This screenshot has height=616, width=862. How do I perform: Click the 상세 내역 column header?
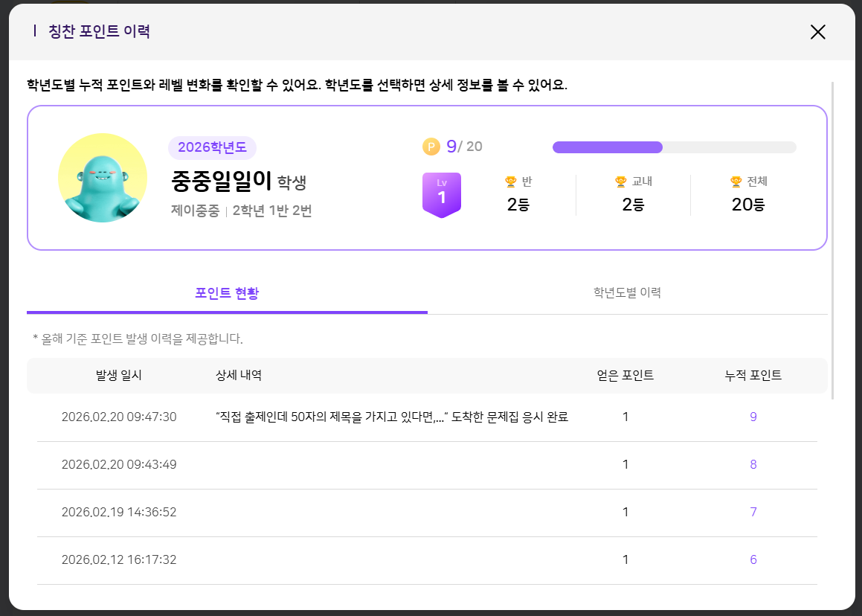tap(239, 376)
